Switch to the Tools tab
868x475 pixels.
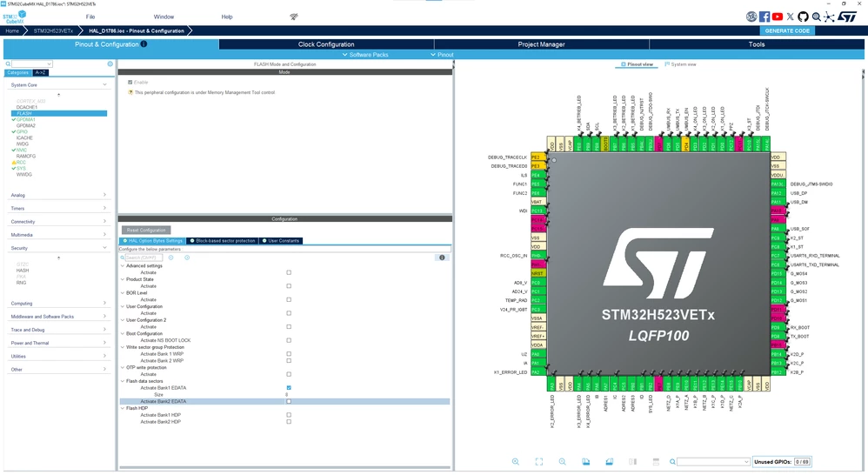pos(756,44)
